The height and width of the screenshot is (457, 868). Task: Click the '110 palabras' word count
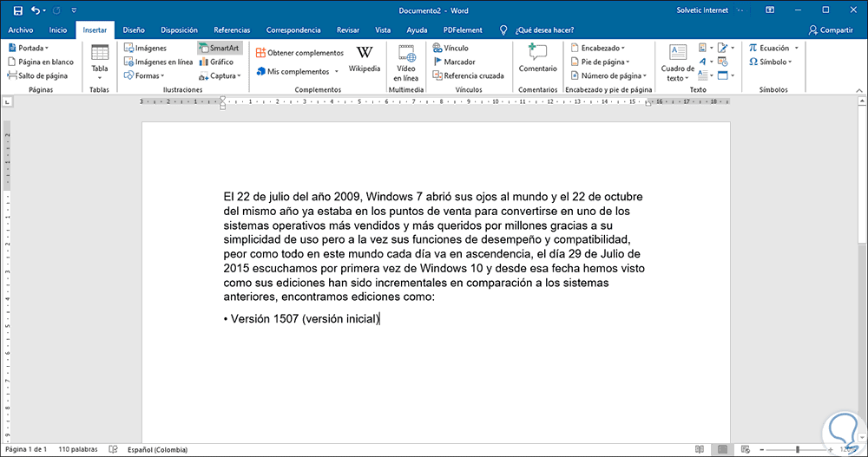78,450
